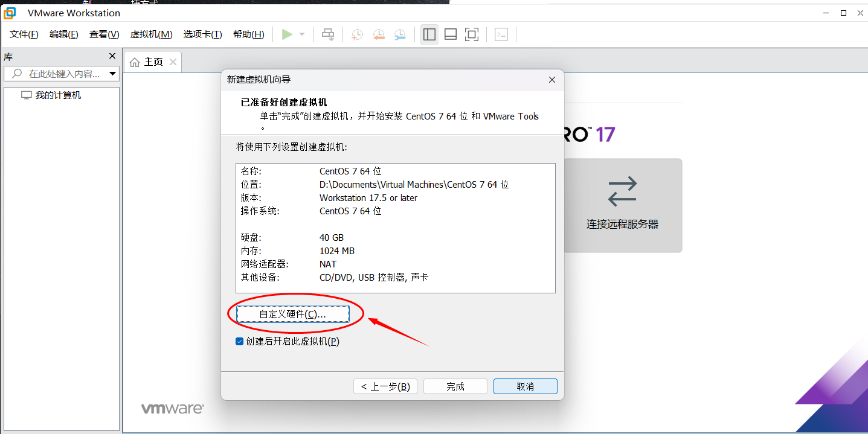This screenshot has width=868, height=434.
Task: Open the library search filter dropdown
Action: coord(112,74)
